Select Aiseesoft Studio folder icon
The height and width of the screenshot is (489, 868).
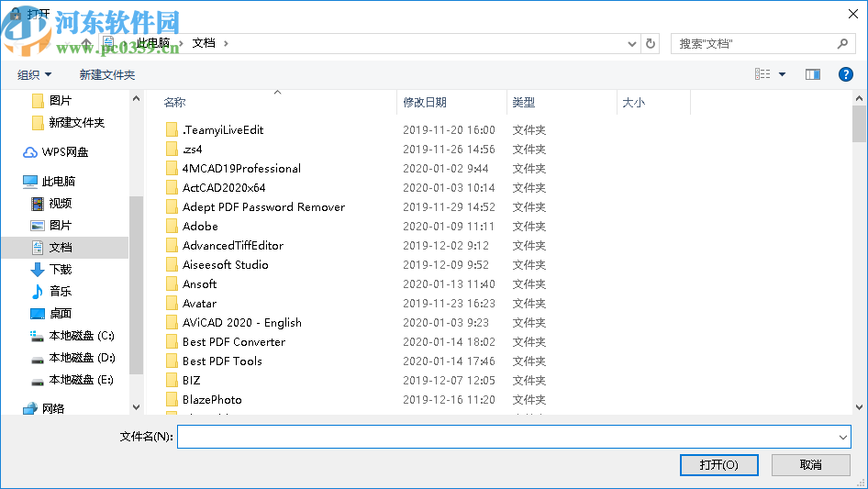click(x=172, y=265)
